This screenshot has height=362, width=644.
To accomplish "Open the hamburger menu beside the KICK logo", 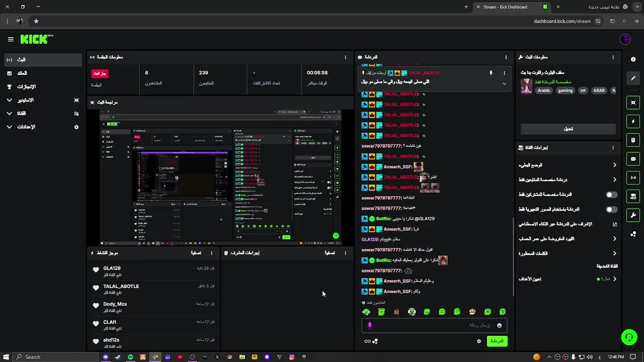I will click(11, 39).
